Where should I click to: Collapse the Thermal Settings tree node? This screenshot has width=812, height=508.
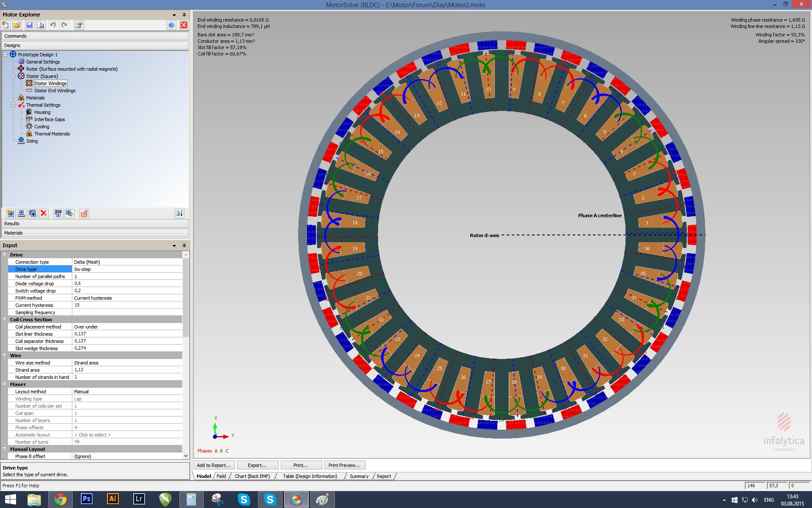(x=13, y=105)
